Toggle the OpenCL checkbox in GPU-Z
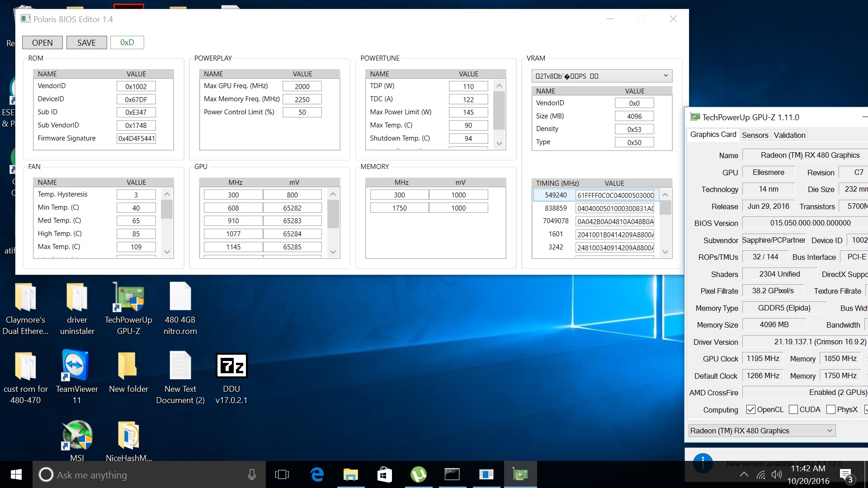This screenshot has height=488, width=868. pos(750,409)
